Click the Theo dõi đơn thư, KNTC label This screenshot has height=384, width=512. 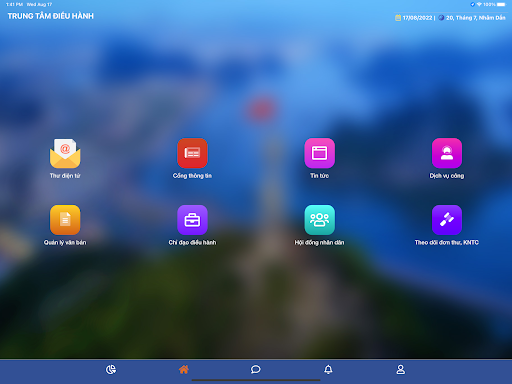pos(447,242)
